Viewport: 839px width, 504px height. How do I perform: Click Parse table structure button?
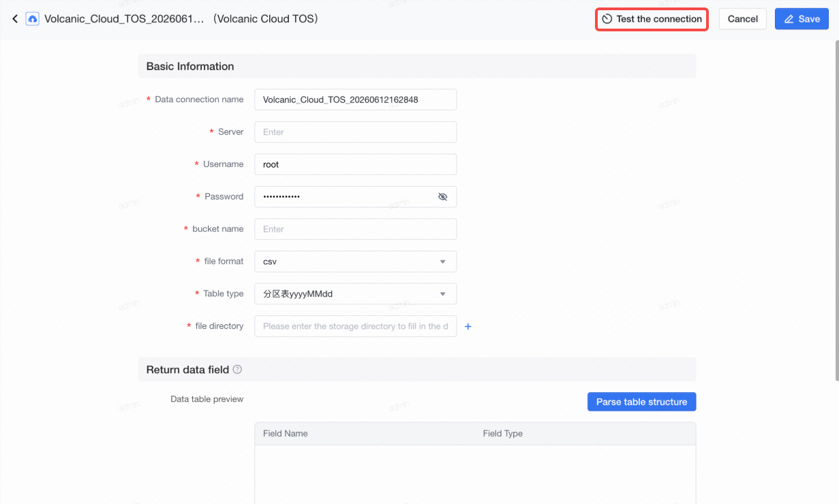tap(641, 402)
